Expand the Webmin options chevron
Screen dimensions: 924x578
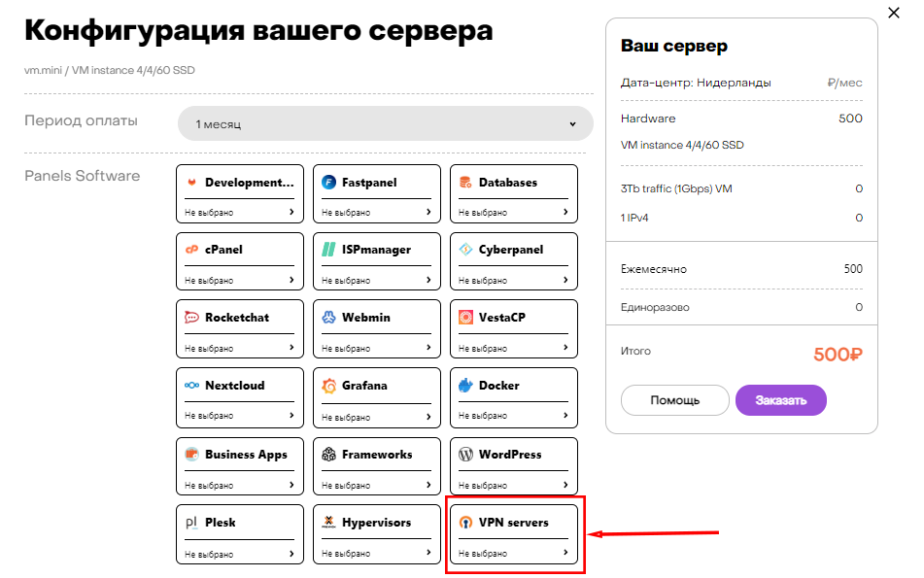[428, 348]
